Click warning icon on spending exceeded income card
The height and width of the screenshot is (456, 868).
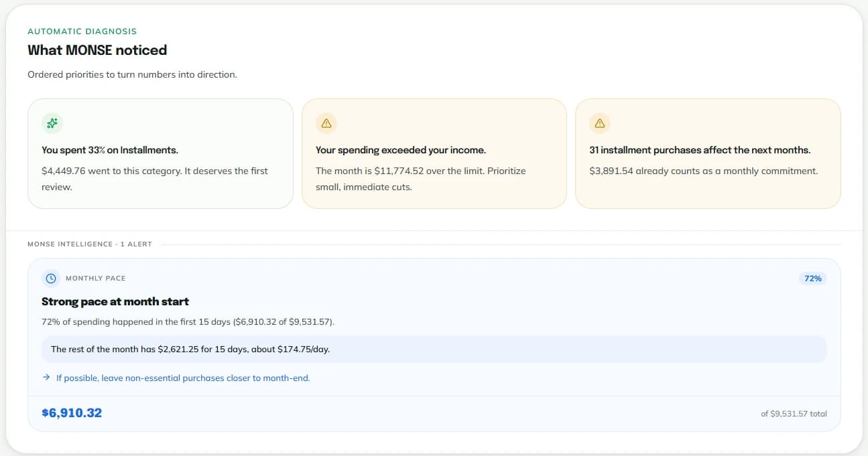tap(326, 123)
